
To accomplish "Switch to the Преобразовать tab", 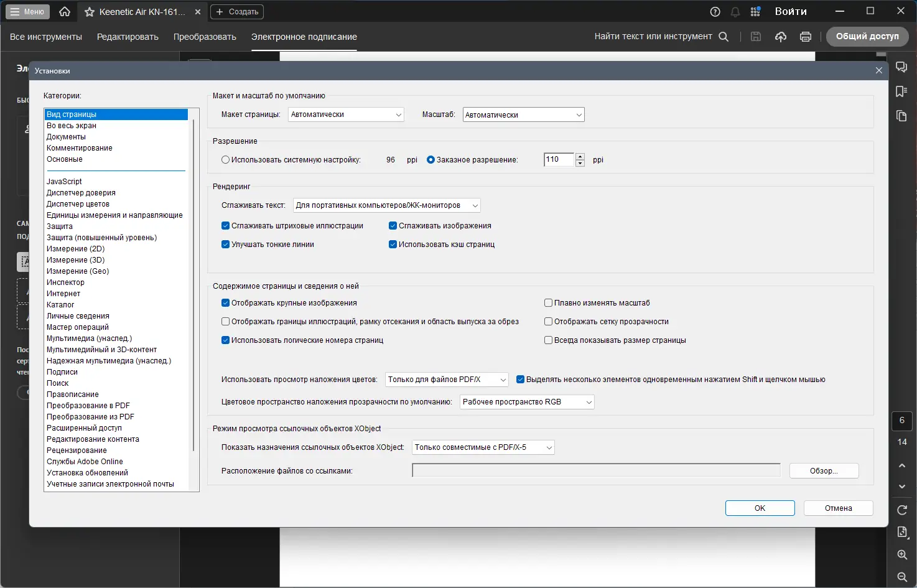I will point(205,37).
